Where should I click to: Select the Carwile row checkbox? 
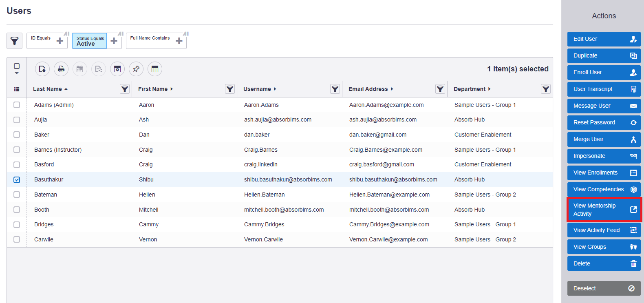tap(17, 239)
